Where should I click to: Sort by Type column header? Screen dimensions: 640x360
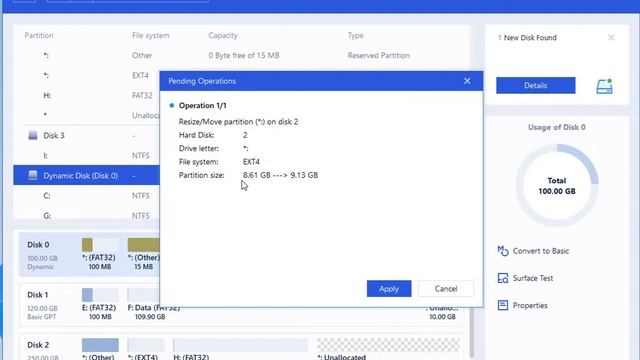(x=356, y=36)
